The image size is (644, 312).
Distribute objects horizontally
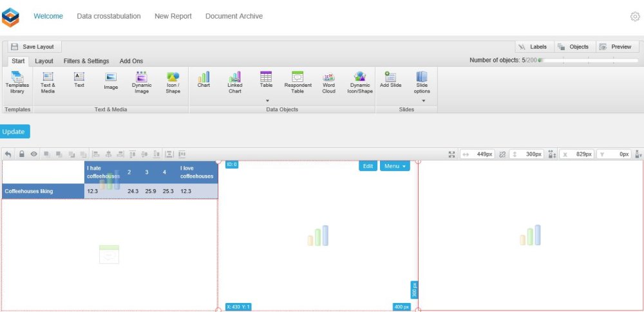coord(182,154)
